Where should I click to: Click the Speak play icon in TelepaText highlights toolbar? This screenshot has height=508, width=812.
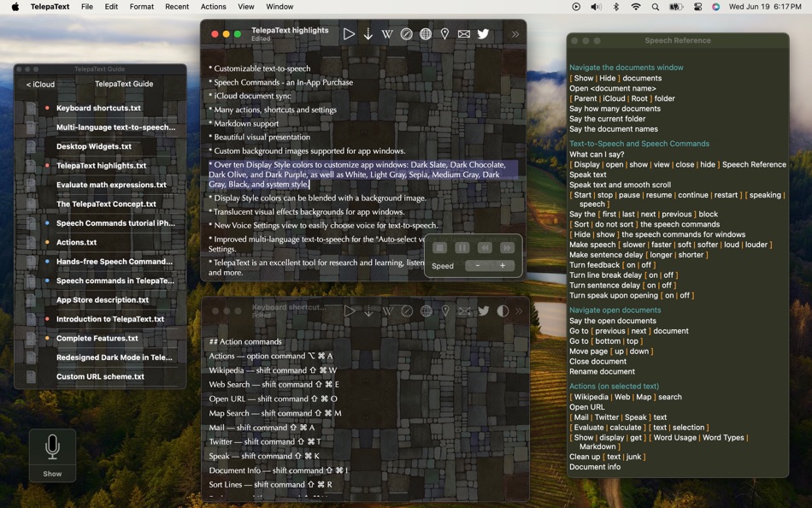point(349,34)
